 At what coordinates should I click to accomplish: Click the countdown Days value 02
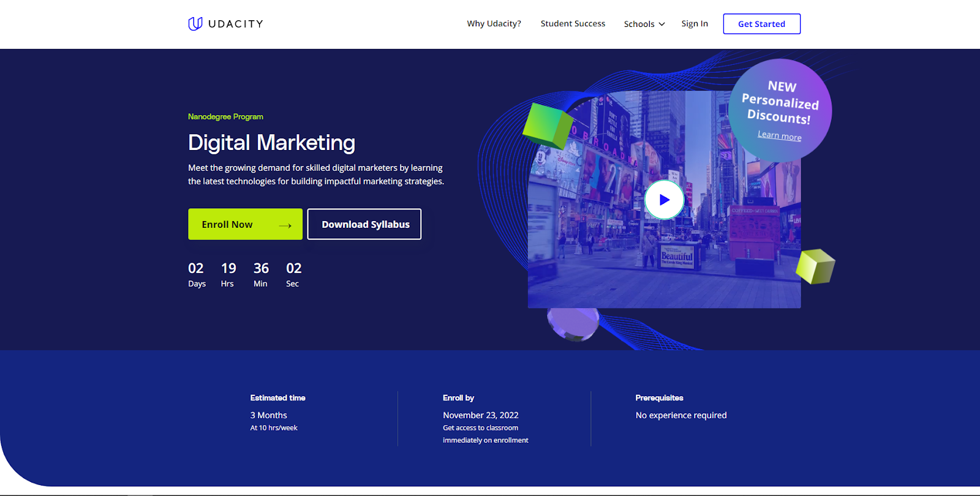pos(196,268)
